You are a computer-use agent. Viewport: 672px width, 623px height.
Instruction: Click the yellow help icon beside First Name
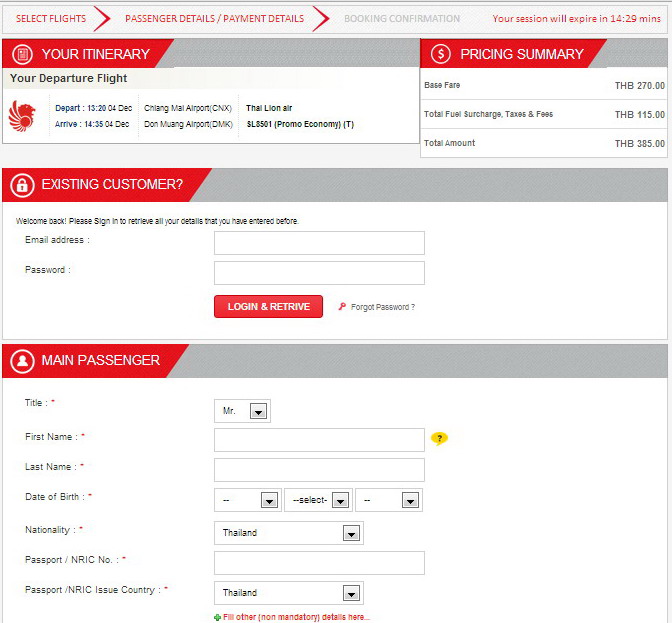[x=438, y=438]
